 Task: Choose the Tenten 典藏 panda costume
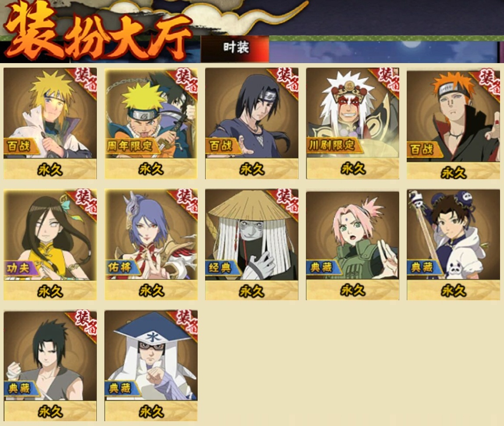[453, 245]
